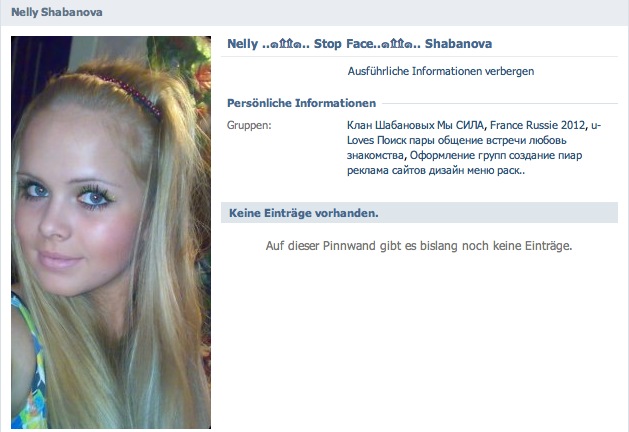
Task: Collapse details via Ausführliche Informationen verbergen
Action: tap(440, 71)
